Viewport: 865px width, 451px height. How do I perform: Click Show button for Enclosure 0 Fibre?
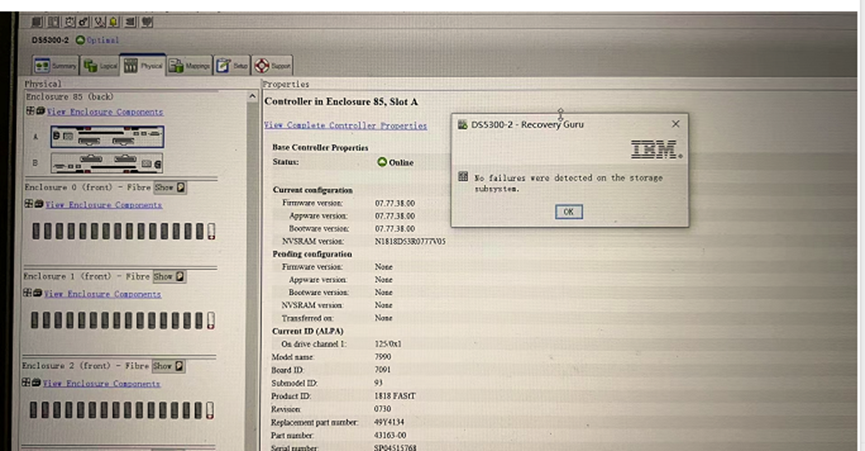click(x=168, y=187)
